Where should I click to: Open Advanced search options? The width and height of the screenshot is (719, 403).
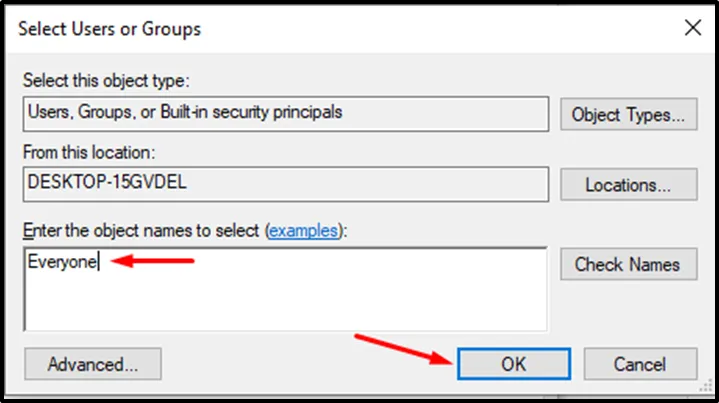pos(92,364)
